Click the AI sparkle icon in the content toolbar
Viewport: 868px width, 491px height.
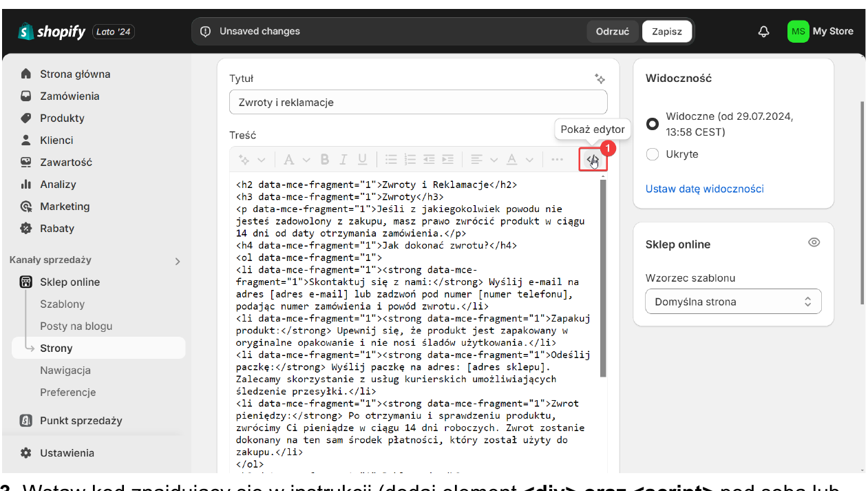[x=244, y=160]
